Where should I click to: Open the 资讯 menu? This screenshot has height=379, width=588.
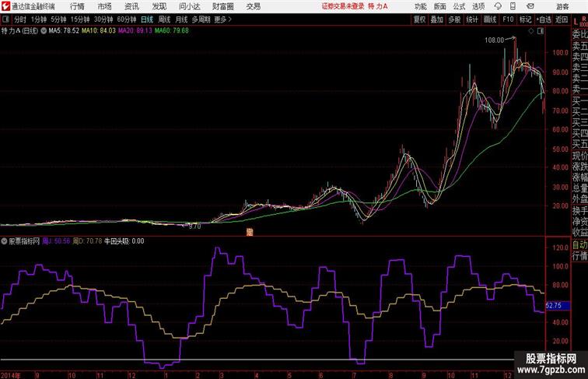pos(131,6)
